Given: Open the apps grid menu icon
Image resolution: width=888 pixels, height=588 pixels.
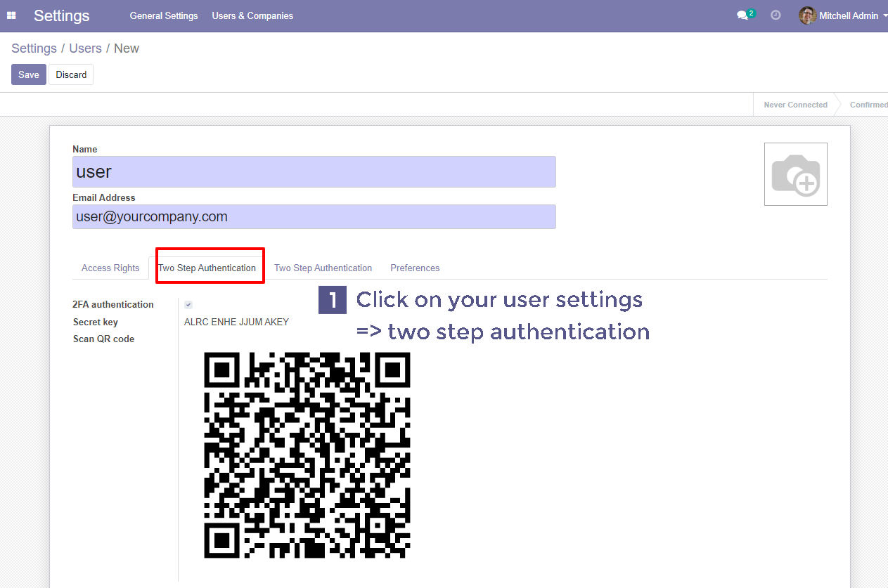Looking at the screenshot, I should 11,15.
